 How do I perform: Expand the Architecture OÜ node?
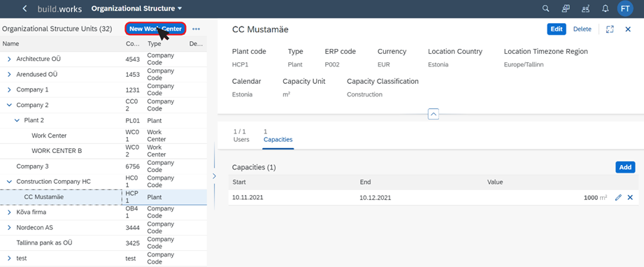tap(10, 59)
